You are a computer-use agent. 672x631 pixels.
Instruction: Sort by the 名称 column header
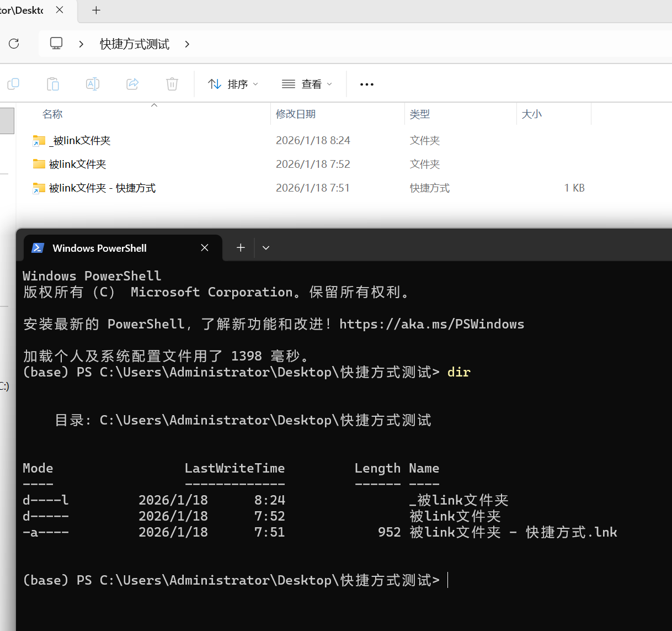pyautogui.click(x=52, y=114)
